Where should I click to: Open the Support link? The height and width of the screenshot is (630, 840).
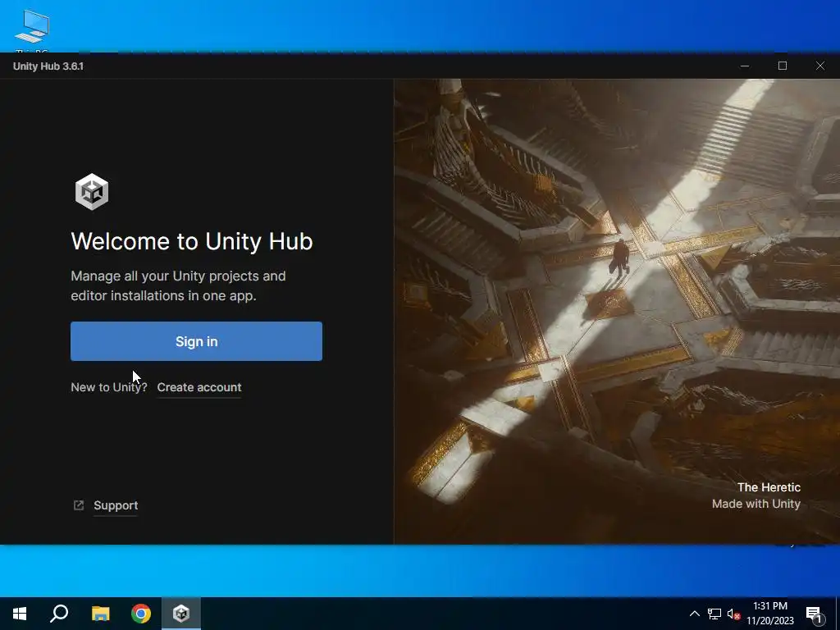tap(116, 505)
